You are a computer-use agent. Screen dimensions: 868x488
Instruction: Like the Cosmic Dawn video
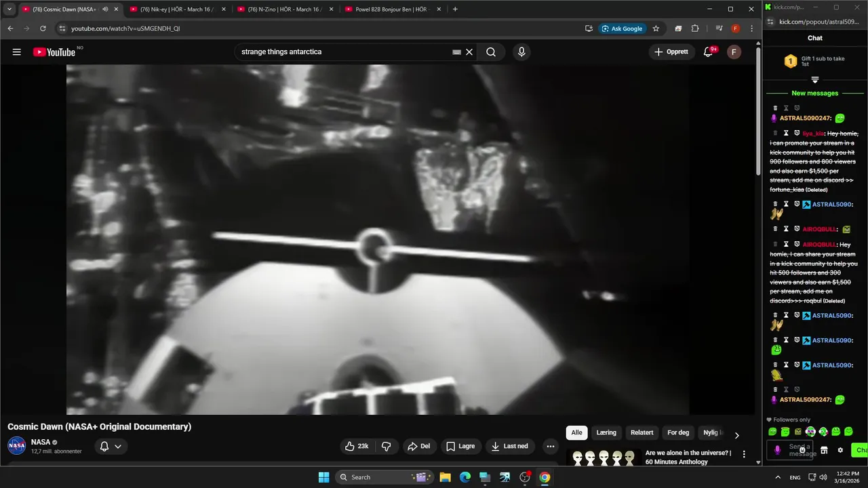coord(357,446)
